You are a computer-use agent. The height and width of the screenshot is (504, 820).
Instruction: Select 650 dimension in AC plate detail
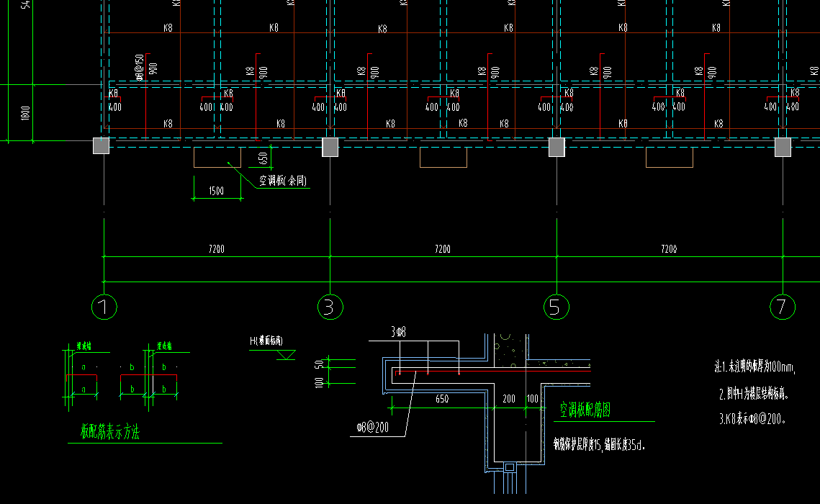coord(442,399)
